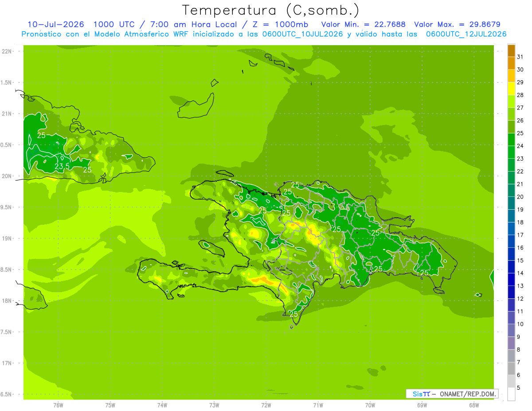This screenshot has height=411, width=532.
Task: Click the legend value "20"
Action: tap(520, 197)
